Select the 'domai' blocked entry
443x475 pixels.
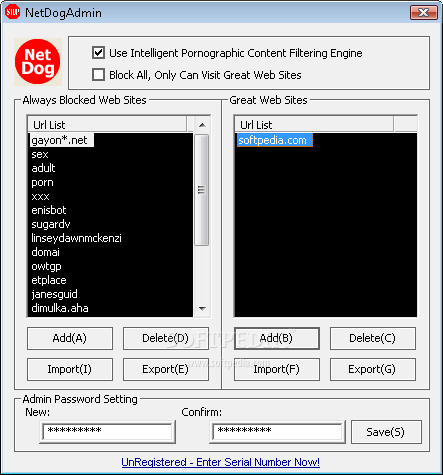(x=45, y=252)
